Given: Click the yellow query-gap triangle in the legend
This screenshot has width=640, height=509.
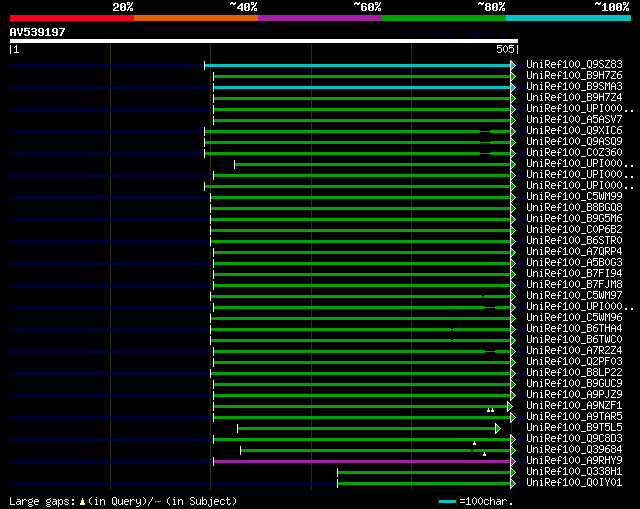Looking at the screenshot, I should tap(82, 502).
